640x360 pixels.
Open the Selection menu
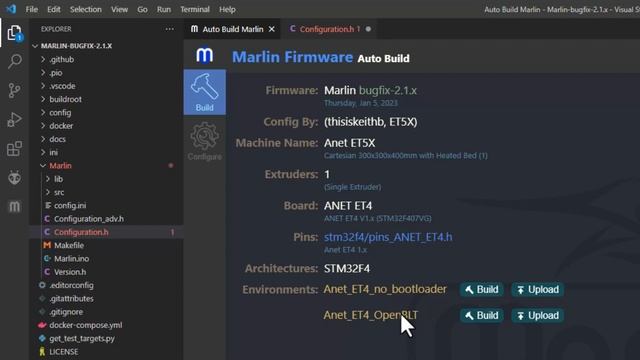tap(85, 9)
